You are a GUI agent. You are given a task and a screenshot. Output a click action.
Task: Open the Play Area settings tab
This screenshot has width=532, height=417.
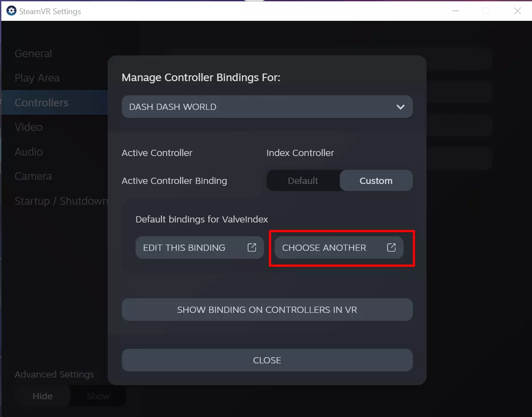[x=37, y=78]
